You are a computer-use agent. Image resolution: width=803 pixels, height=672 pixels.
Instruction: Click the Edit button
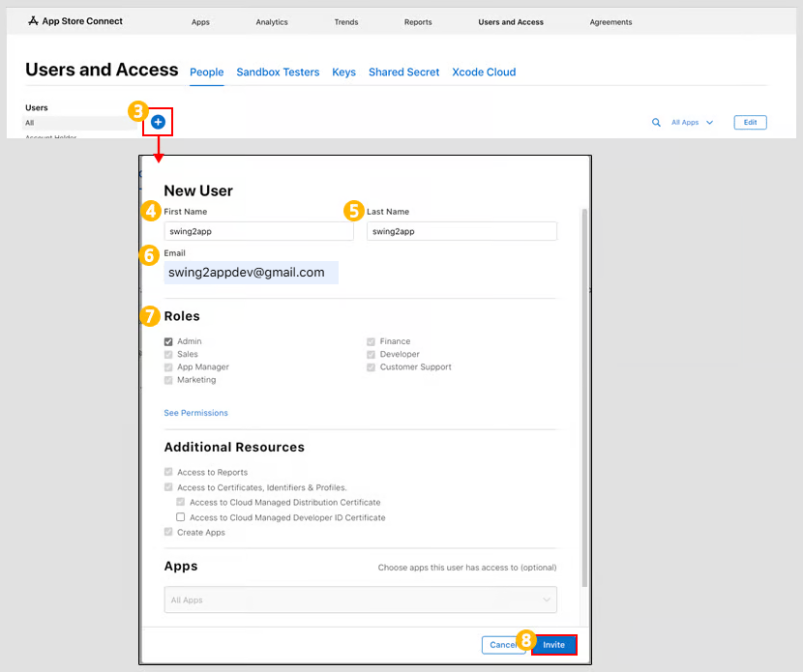pyautogui.click(x=750, y=123)
